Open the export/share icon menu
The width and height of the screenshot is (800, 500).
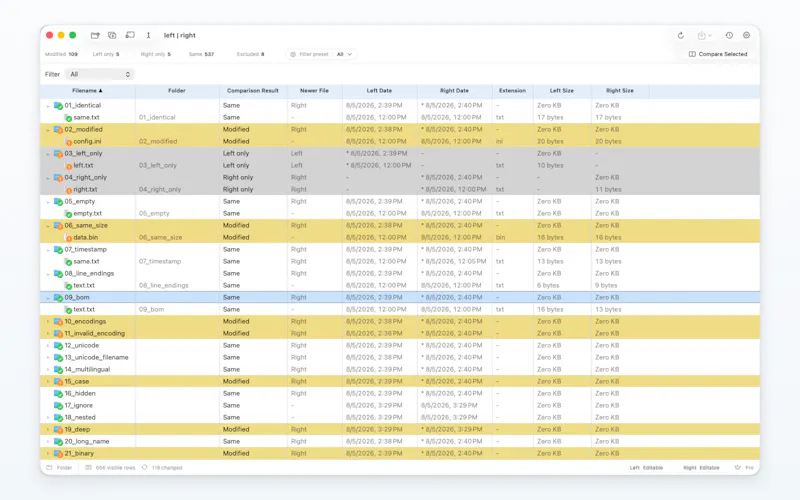pyautogui.click(x=705, y=35)
